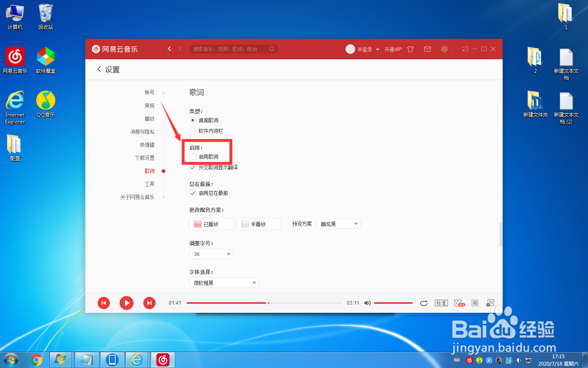Click Chrome icon in the taskbar
Viewport: 588px width, 368px height.
coord(36,360)
